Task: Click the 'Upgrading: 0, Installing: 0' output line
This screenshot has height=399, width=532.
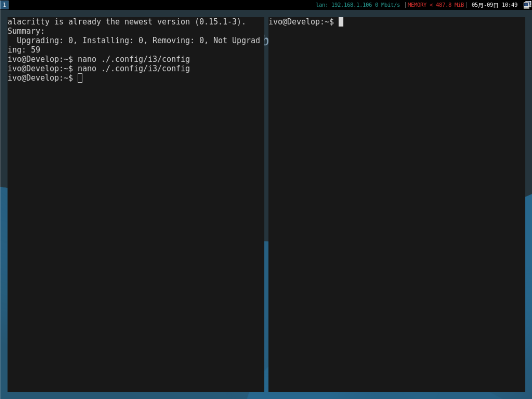Action: pos(138,40)
